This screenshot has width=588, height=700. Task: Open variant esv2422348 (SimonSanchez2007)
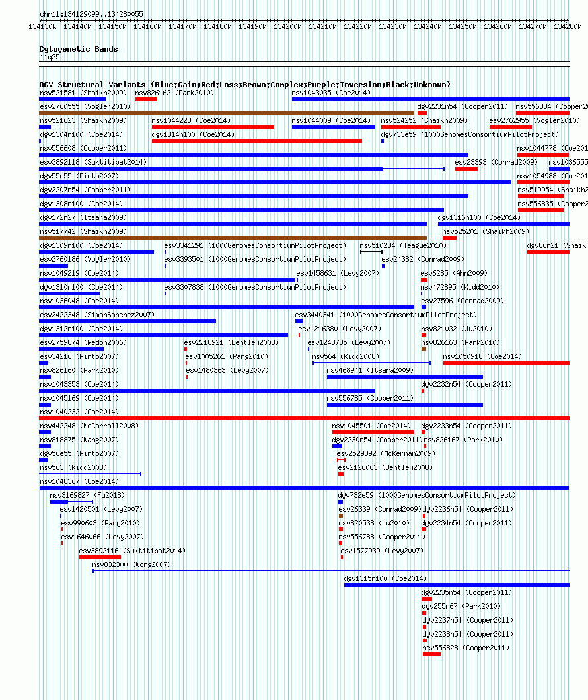click(97, 315)
